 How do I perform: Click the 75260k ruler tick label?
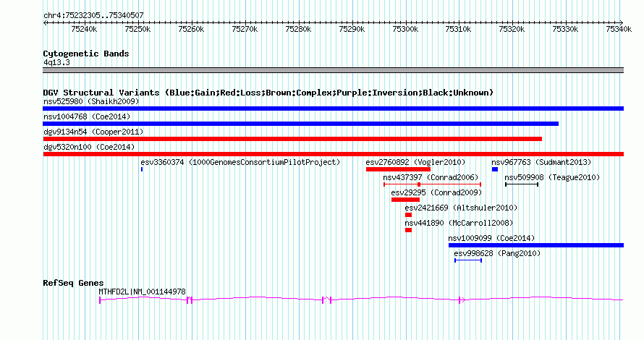pos(191,29)
